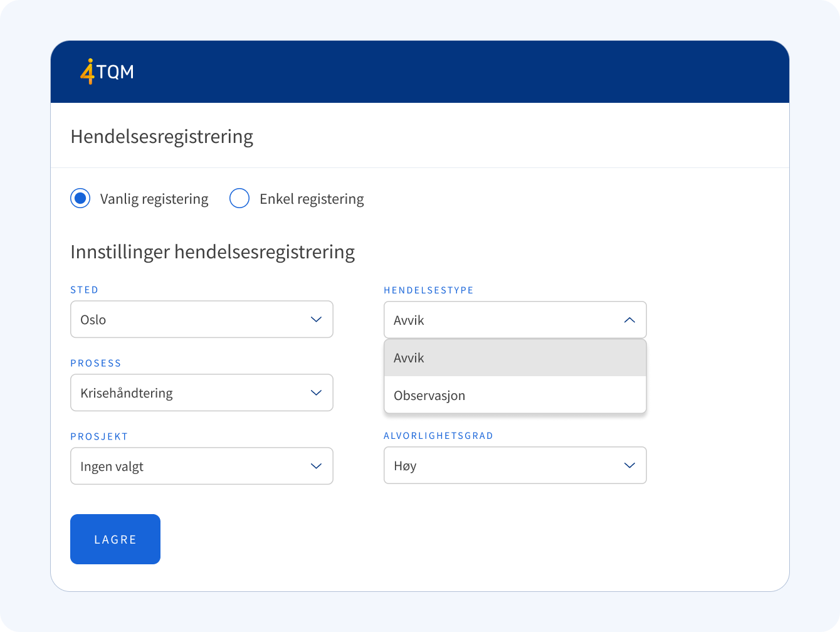Click the Innstillinger hendelsesregistrering heading

pyautogui.click(x=213, y=252)
